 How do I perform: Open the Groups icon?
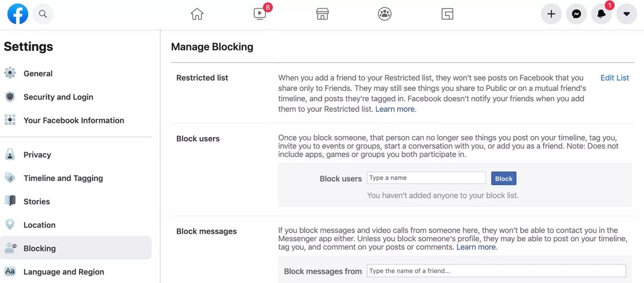(x=384, y=14)
